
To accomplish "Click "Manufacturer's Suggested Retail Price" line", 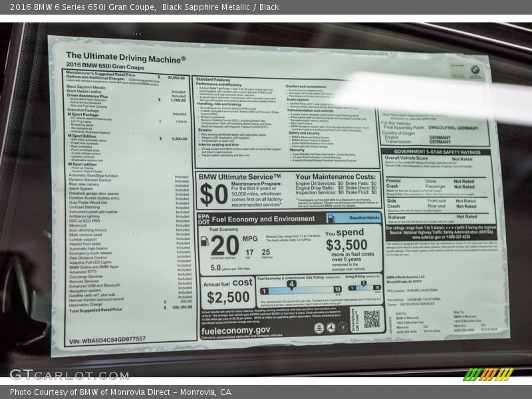I will coord(100,74).
